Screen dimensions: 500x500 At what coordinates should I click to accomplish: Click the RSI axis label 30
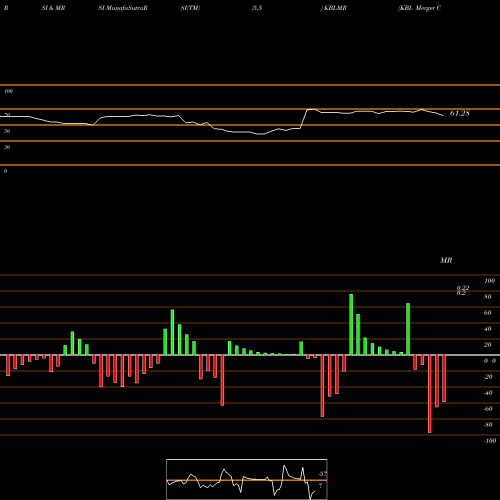(7, 147)
